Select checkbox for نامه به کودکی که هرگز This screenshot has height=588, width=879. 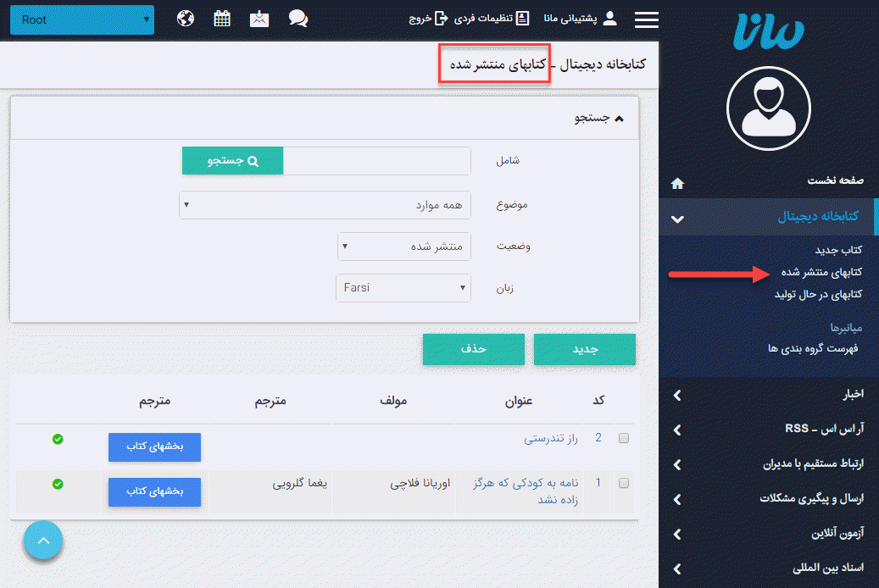tap(623, 482)
